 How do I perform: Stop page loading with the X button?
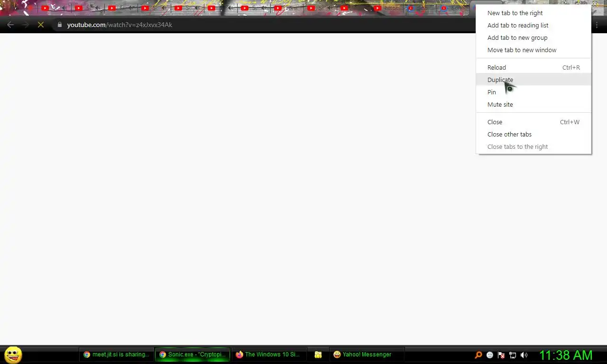pyautogui.click(x=41, y=25)
